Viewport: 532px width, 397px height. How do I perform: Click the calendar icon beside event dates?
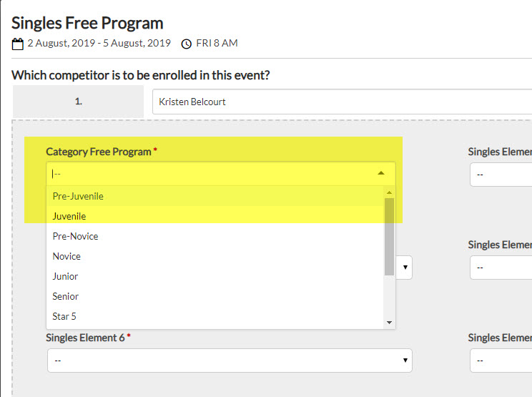point(18,44)
